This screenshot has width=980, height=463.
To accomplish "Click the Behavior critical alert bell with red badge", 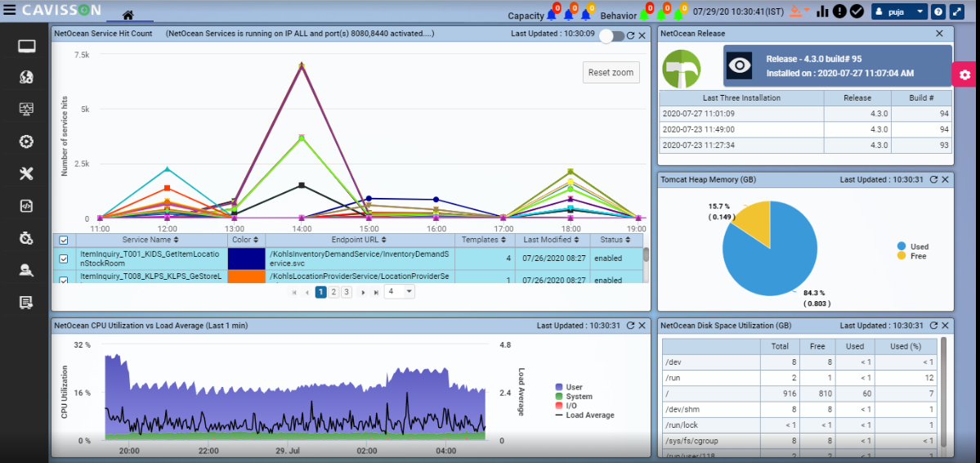I will [x=644, y=13].
